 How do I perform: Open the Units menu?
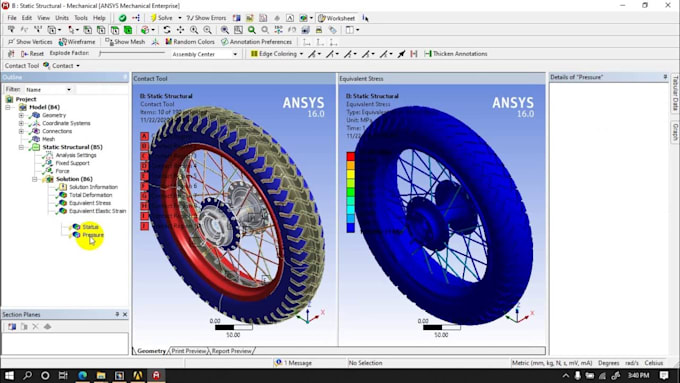[x=62, y=18]
